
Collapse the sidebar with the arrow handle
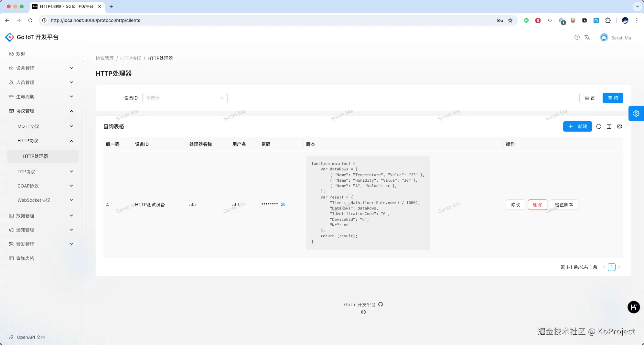[83, 56]
